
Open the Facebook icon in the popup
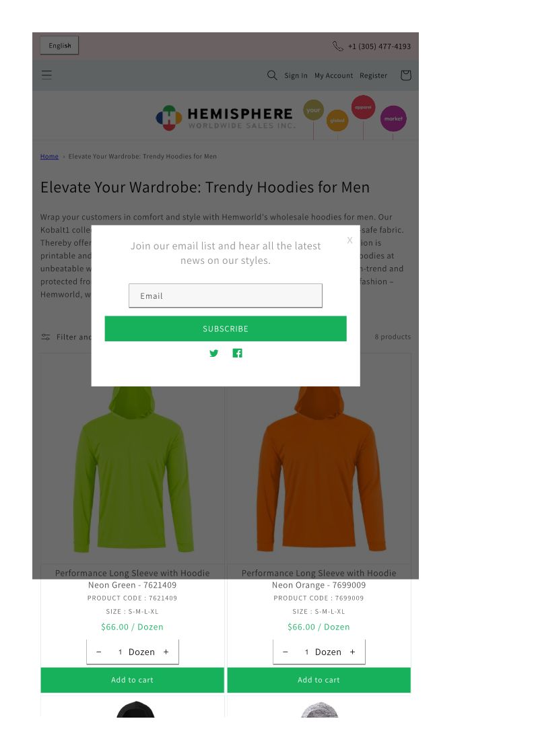pos(237,353)
